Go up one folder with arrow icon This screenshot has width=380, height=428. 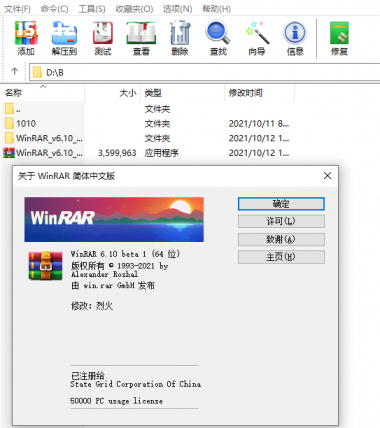pyautogui.click(x=14, y=71)
